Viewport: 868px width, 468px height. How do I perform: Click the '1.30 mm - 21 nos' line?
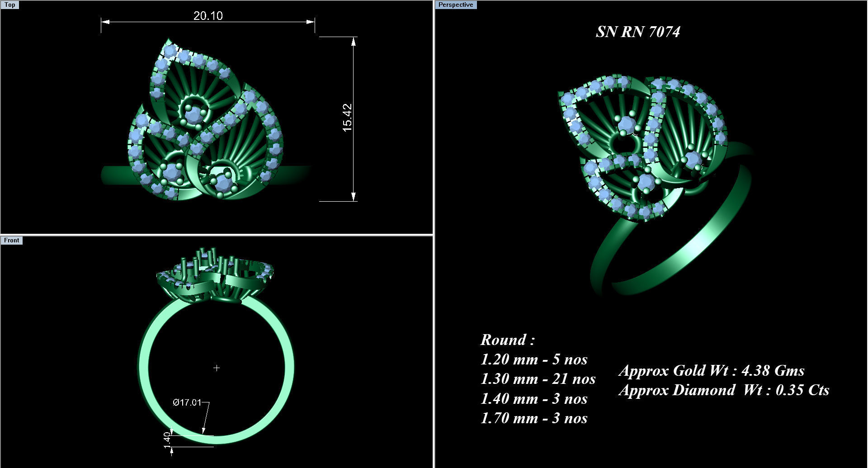[538, 379]
